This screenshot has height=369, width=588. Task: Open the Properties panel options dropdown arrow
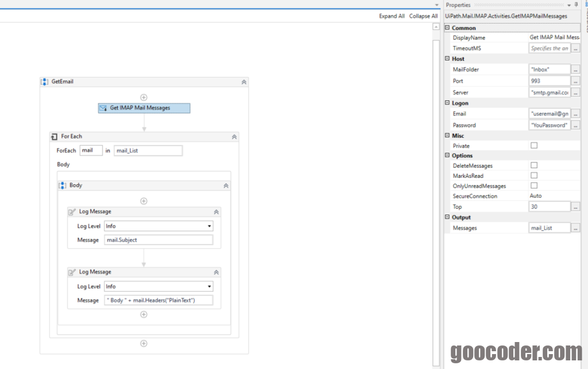(568, 5)
